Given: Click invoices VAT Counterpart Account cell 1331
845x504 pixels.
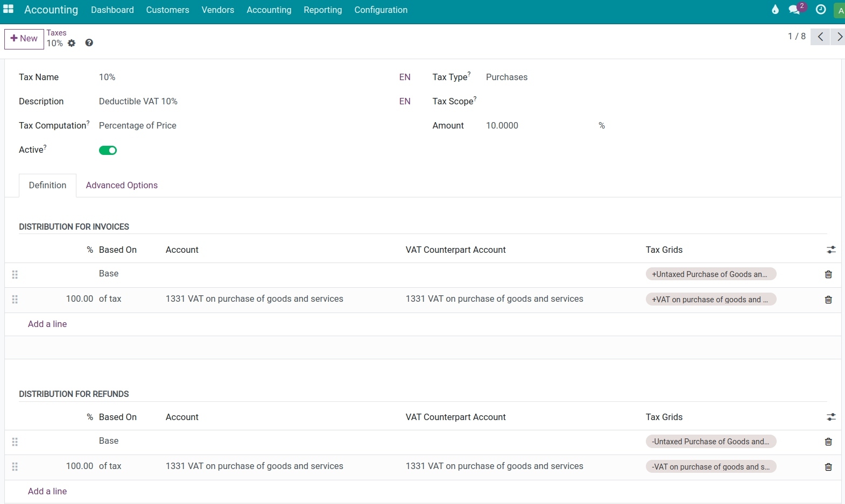Looking at the screenshot, I should click(495, 299).
